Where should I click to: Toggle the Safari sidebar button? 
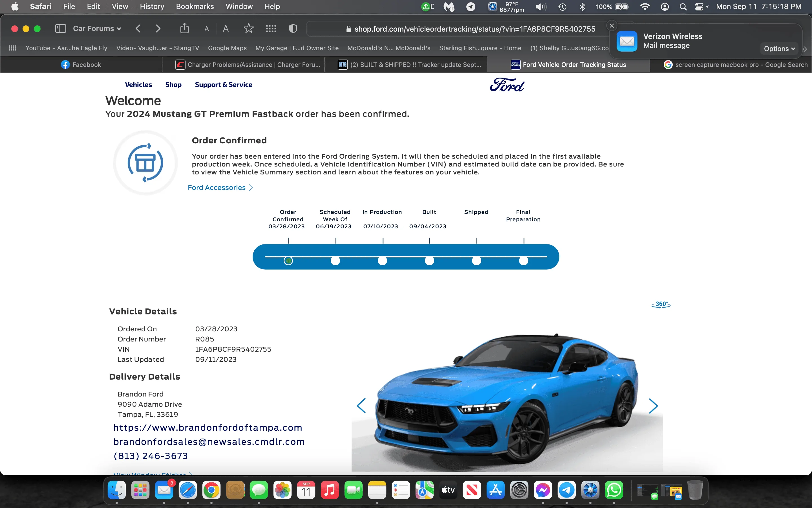point(60,29)
